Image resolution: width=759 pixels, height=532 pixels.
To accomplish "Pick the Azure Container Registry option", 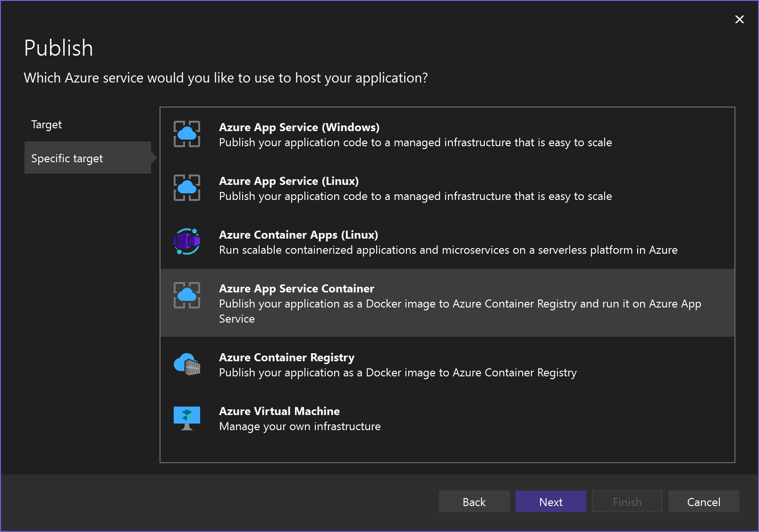I will pyautogui.click(x=287, y=357).
